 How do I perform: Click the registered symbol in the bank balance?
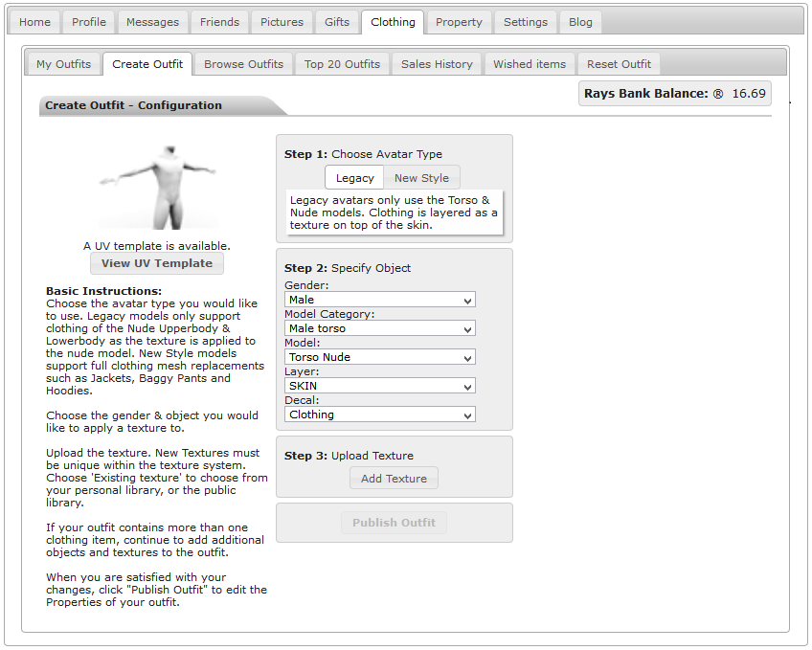click(x=718, y=94)
